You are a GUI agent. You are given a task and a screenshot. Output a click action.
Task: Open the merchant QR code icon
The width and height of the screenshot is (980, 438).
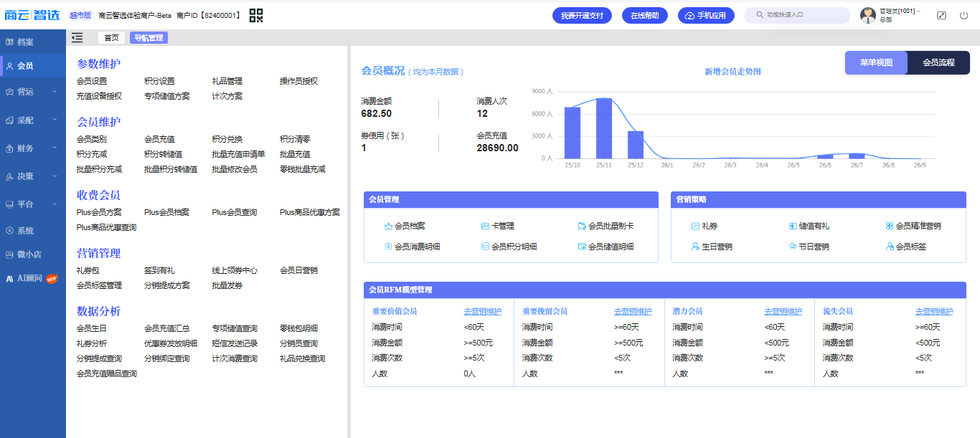click(256, 15)
